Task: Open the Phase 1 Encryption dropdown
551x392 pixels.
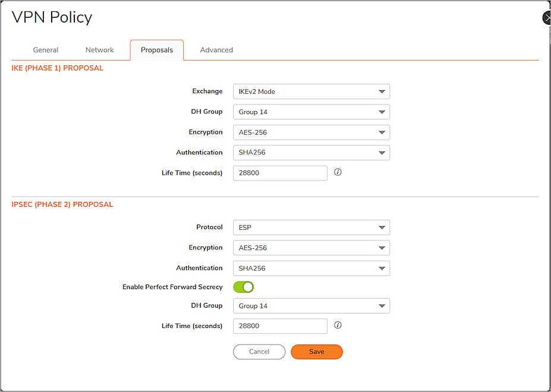Action: coord(311,132)
